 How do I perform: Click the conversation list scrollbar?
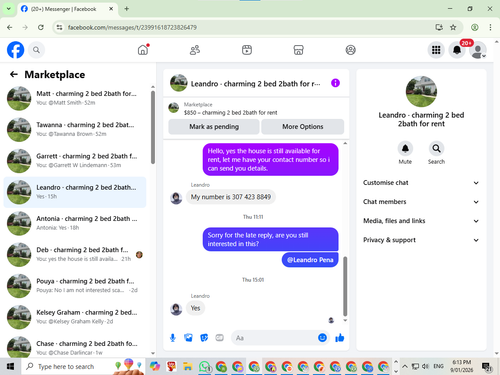tap(153, 127)
